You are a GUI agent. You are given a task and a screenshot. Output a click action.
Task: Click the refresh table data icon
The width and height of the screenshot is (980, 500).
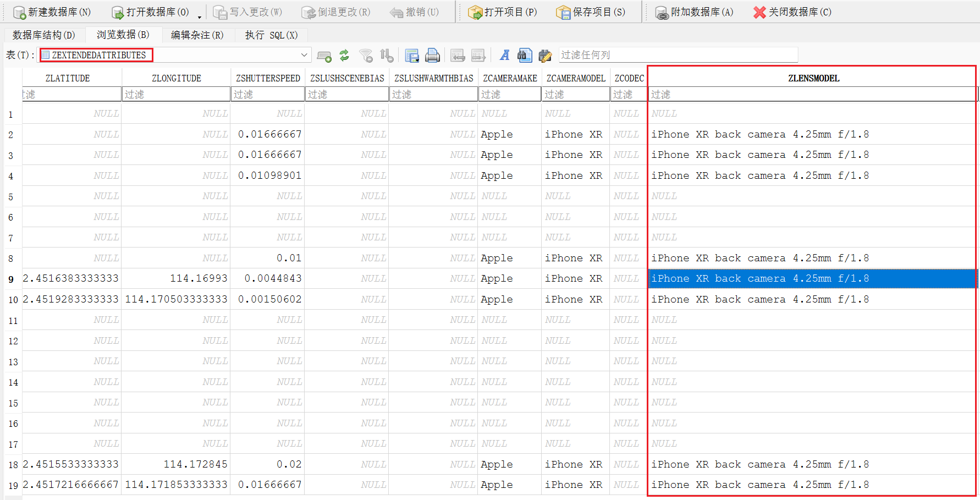point(344,55)
